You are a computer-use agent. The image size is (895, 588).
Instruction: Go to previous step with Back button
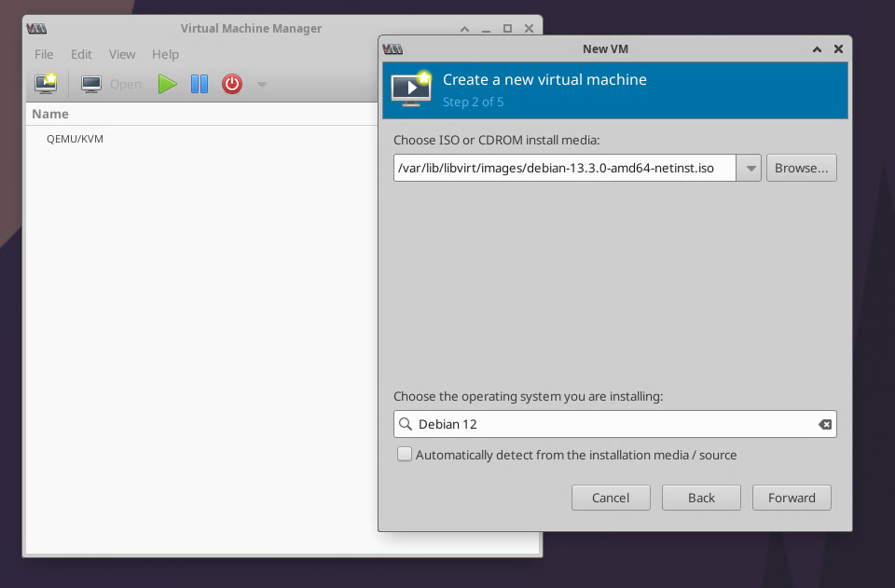pos(701,498)
